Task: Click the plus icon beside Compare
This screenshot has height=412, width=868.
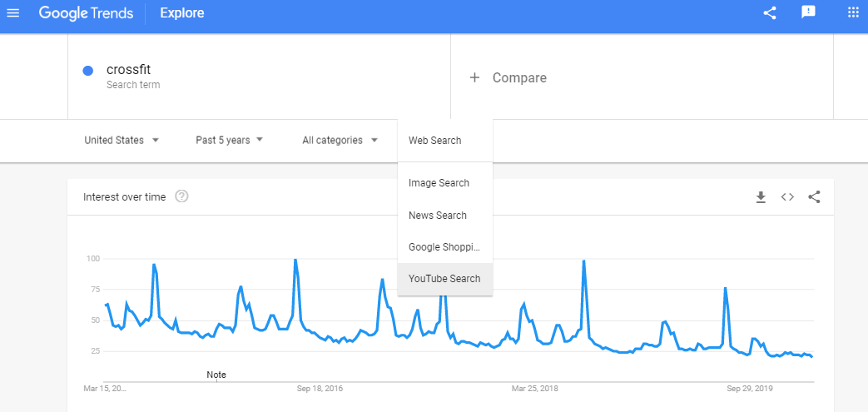Action: click(x=474, y=77)
